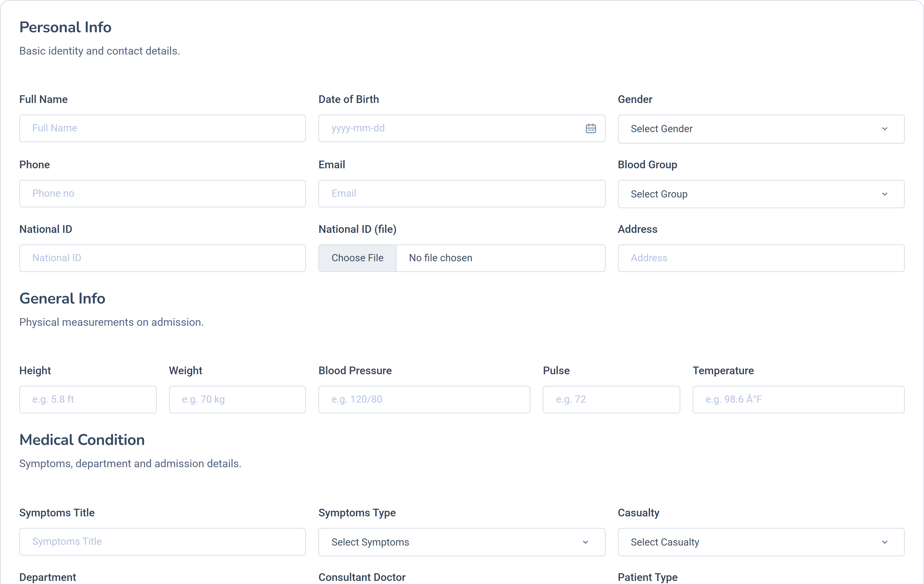Click the Pulse label
This screenshot has height=584, width=924.
coord(556,370)
